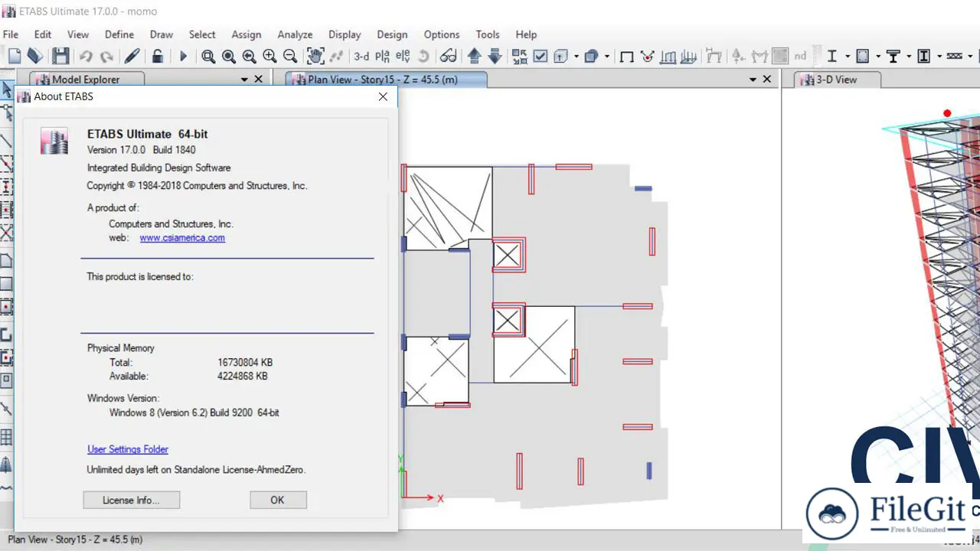Viewport: 980px width, 551px height.
Task: Click OK in About ETABS dialog
Action: (x=278, y=500)
